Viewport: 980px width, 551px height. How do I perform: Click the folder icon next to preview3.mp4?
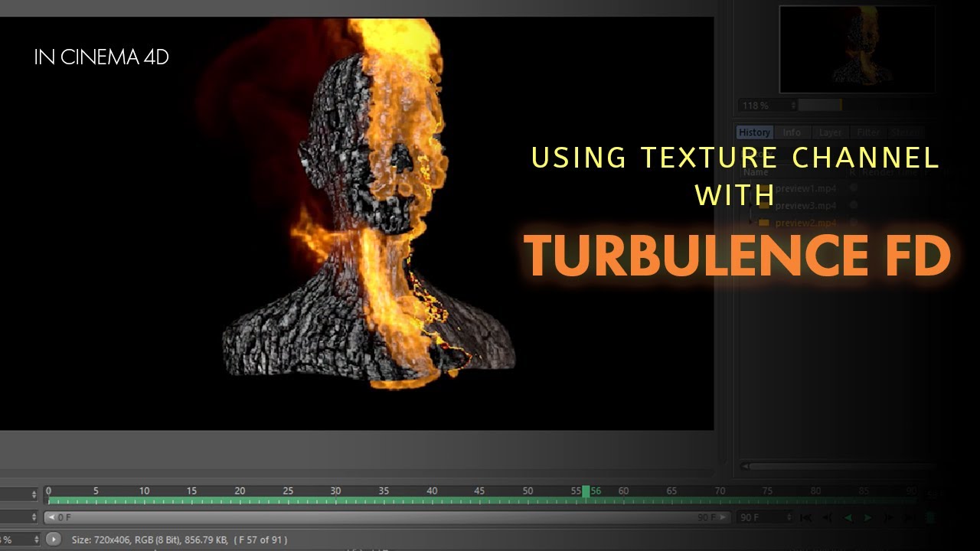tap(764, 206)
